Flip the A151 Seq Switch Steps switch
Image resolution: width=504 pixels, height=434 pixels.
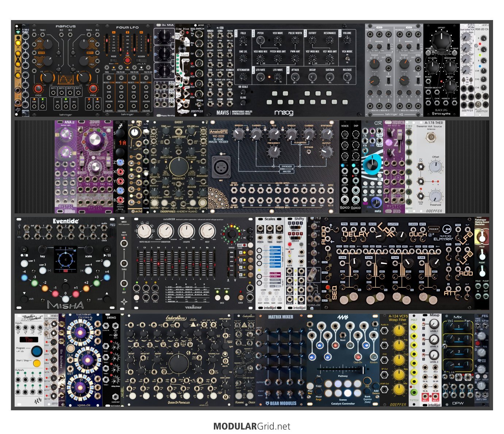tap(199, 105)
